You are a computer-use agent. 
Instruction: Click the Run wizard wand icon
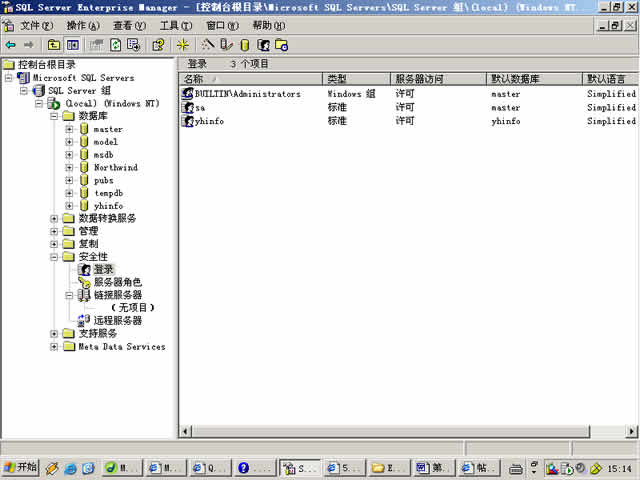tap(208, 44)
